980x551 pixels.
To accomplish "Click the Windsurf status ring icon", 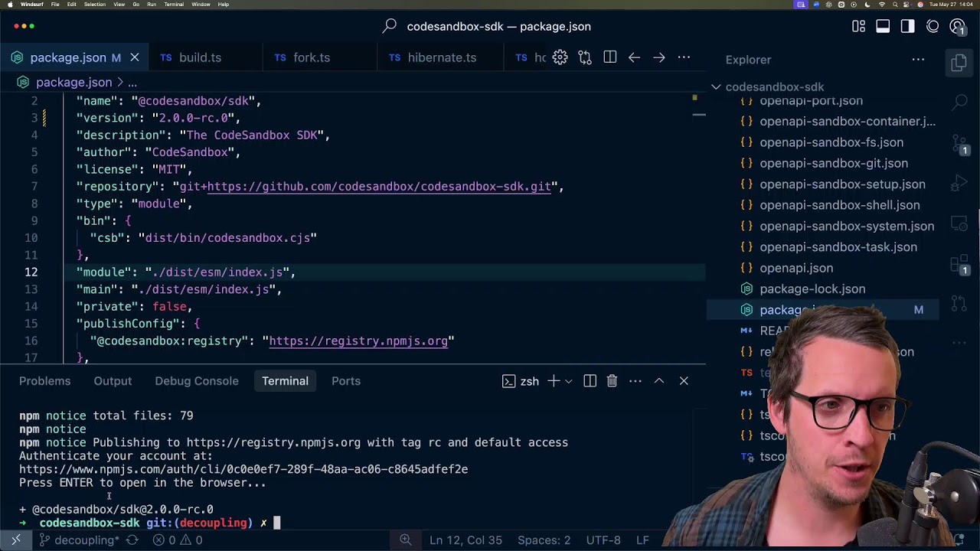I will click(x=933, y=26).
